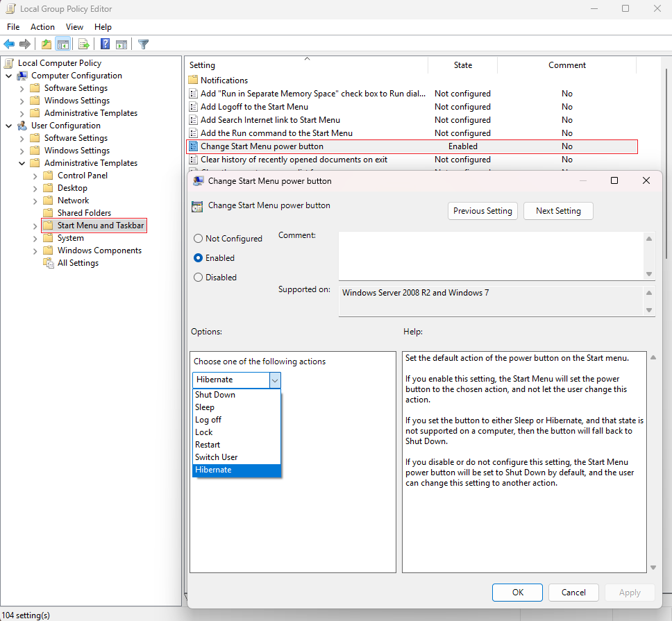Click the Next Setting button
Image resolution: width=672 pixels, height=621 pixels.
(558, 211)
